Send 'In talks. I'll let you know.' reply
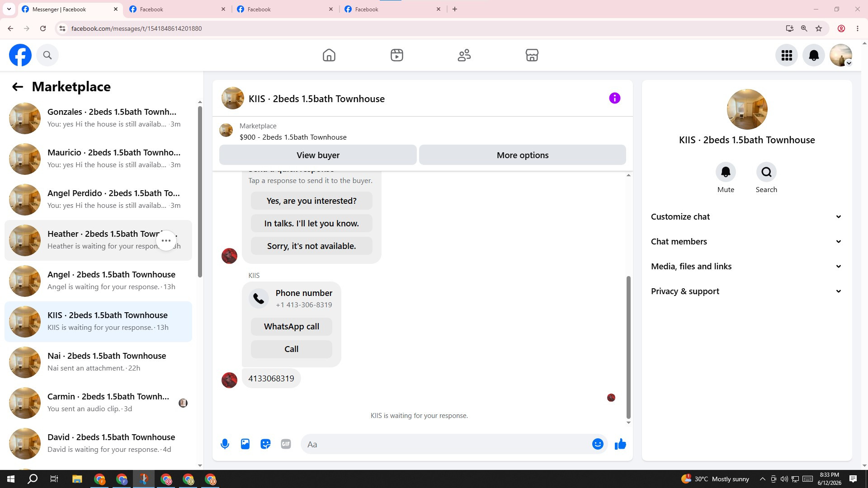Screen dimensions: 868x488 311,224
